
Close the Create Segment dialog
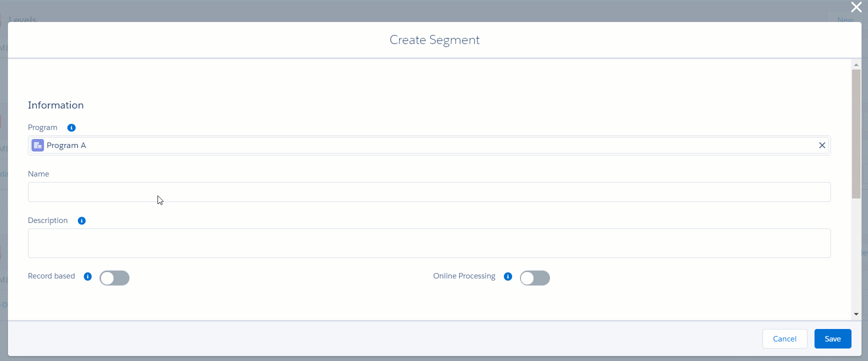[856, 6]
